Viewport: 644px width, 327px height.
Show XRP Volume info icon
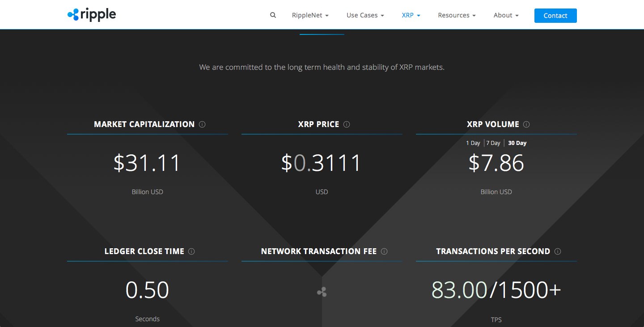click(x=526, y=124)
